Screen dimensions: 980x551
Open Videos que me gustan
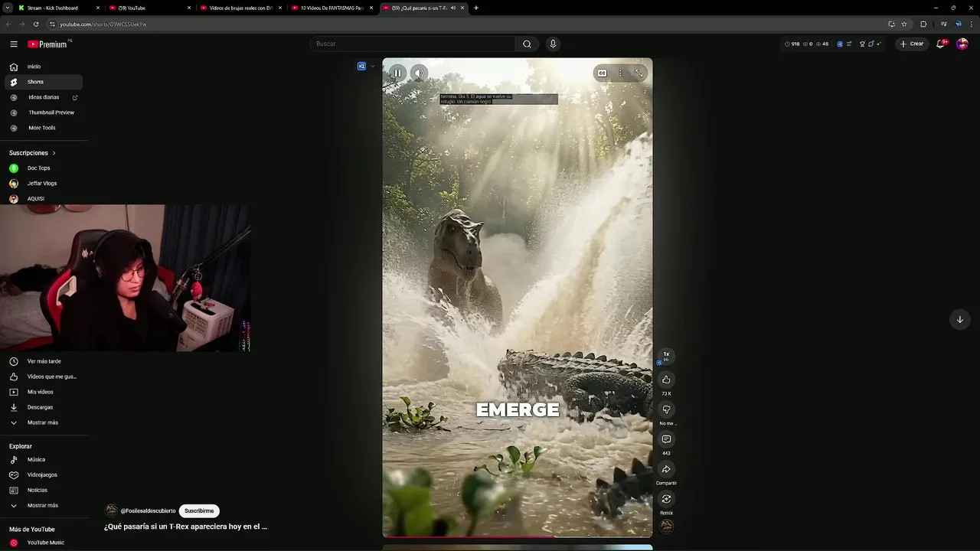(44, 377)
